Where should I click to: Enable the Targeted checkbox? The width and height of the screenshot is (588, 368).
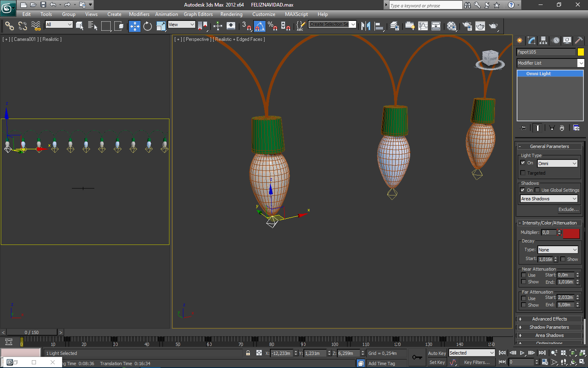[x=523, y=173]
